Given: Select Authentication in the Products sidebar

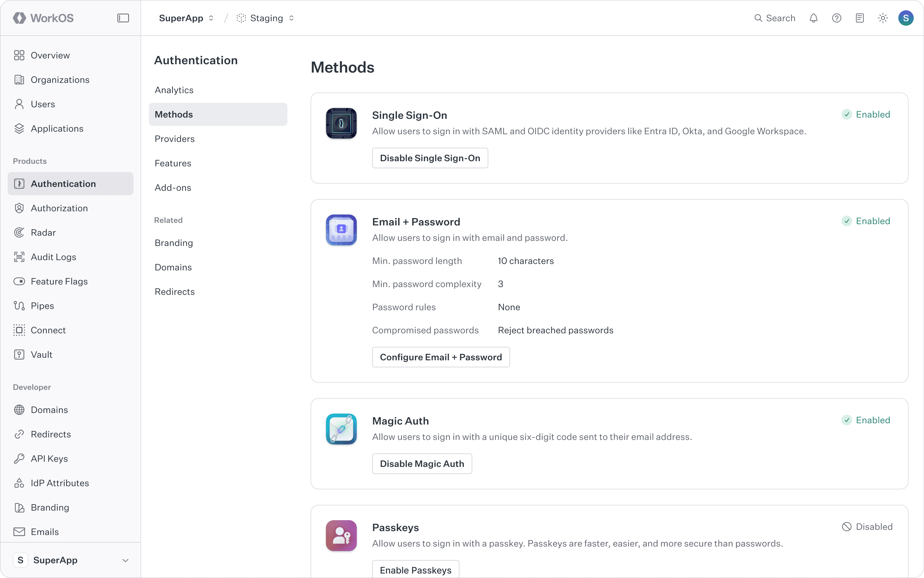Looking at the screenshot, I should pos(71,184).
